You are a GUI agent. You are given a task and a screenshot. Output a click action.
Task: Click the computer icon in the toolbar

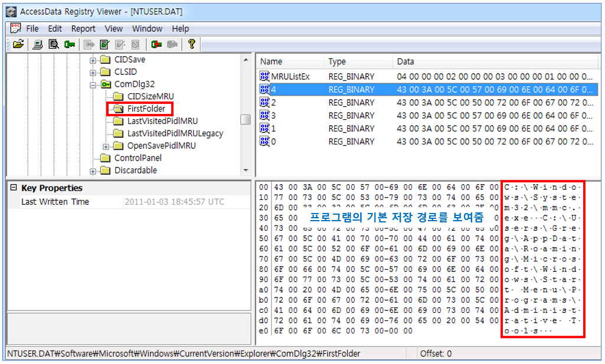coord(37,44)
